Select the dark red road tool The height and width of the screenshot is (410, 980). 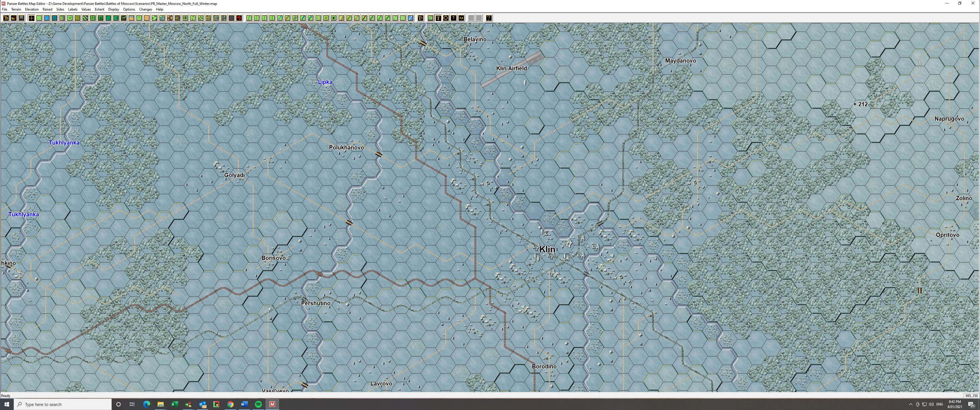(364, 18)
